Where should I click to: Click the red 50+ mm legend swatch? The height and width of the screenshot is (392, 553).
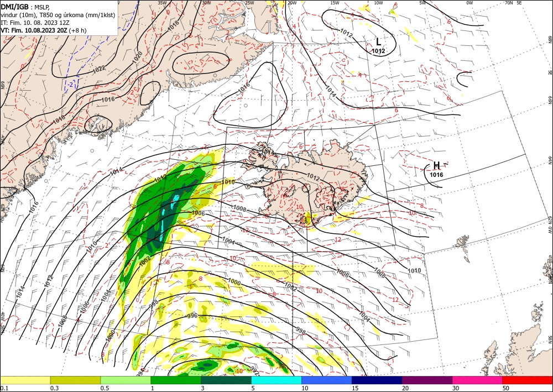(x=528, y=380)
